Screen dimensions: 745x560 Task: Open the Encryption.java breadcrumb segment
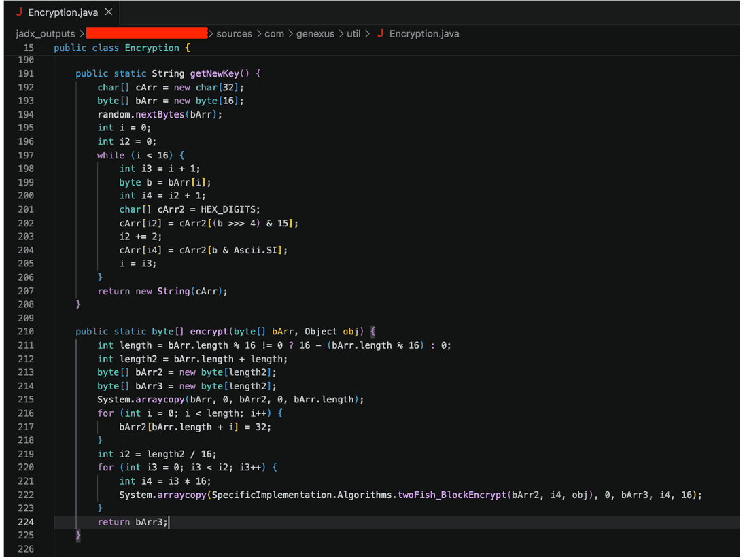(423, 34)
